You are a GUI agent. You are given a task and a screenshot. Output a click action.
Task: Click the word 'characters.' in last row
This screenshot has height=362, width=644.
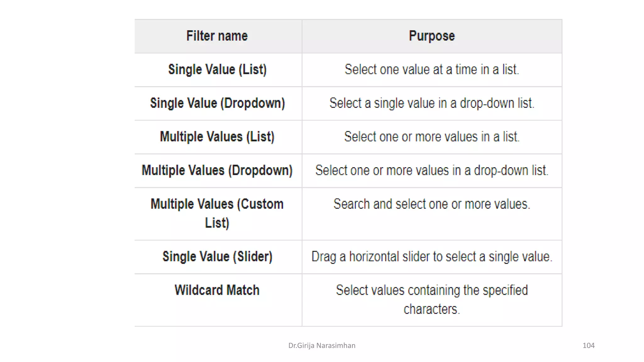click(432, 309)
